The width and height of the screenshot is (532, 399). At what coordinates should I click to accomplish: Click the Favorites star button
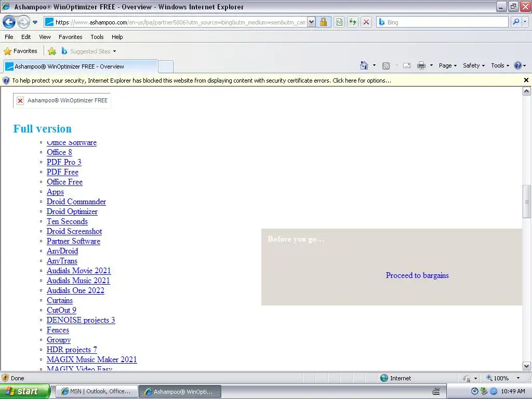[x=20, y=51]
